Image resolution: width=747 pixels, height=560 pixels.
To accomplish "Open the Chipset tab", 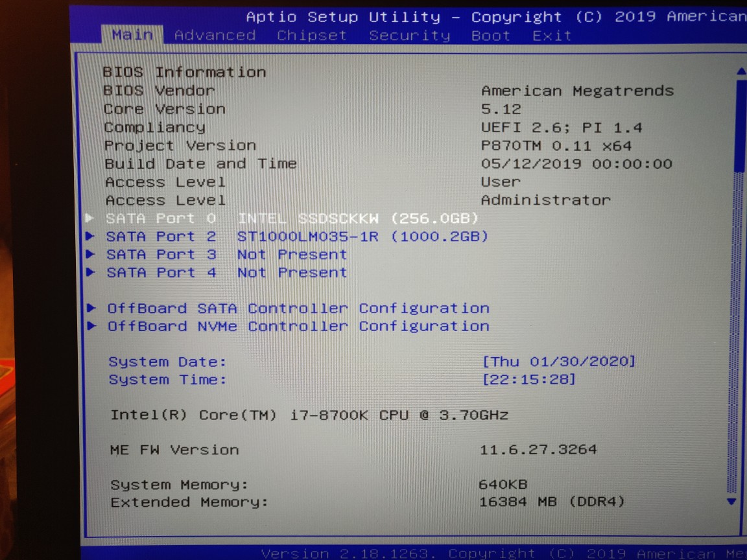I will pos(311,35).
